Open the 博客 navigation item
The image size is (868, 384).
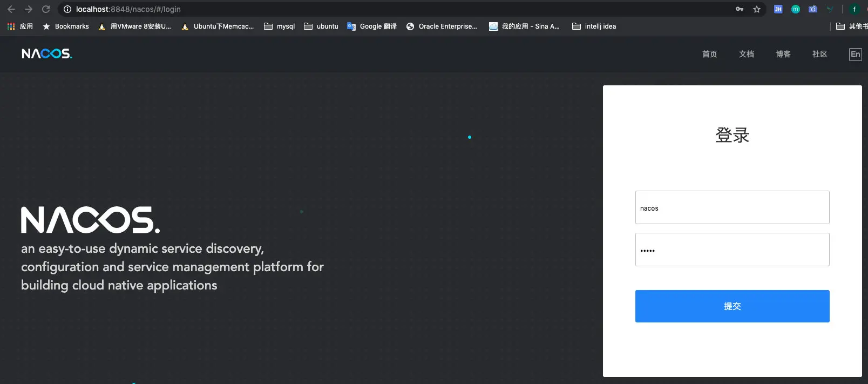783,54
